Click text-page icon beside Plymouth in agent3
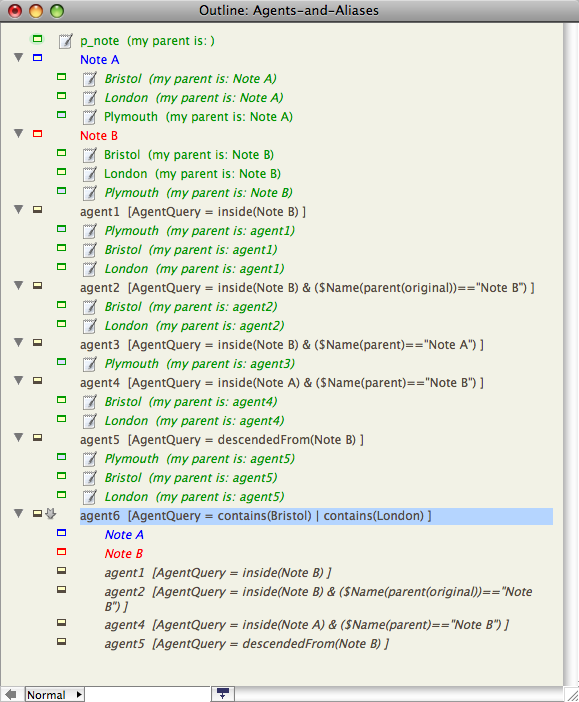Screen dimensions: 579x702 pyautogui.click(x=90, y=364)
